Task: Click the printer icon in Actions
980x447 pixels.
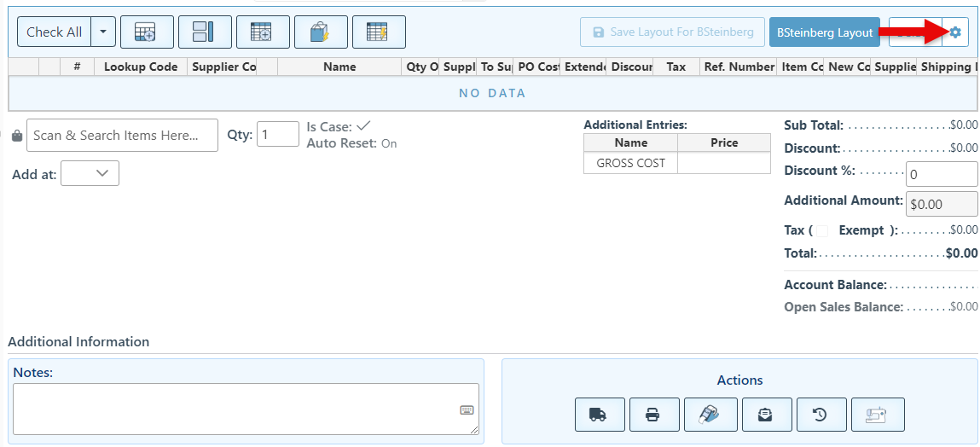Action: click(654, 415)
